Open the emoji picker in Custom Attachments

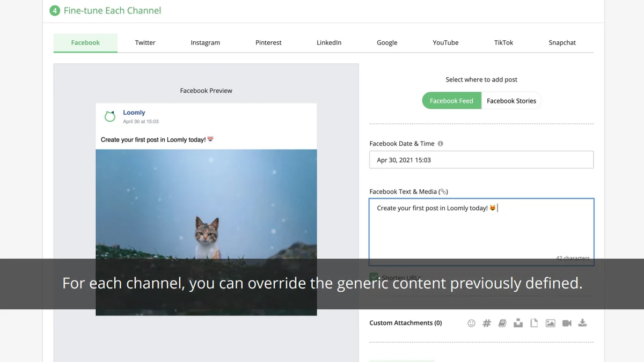[471, 323]
